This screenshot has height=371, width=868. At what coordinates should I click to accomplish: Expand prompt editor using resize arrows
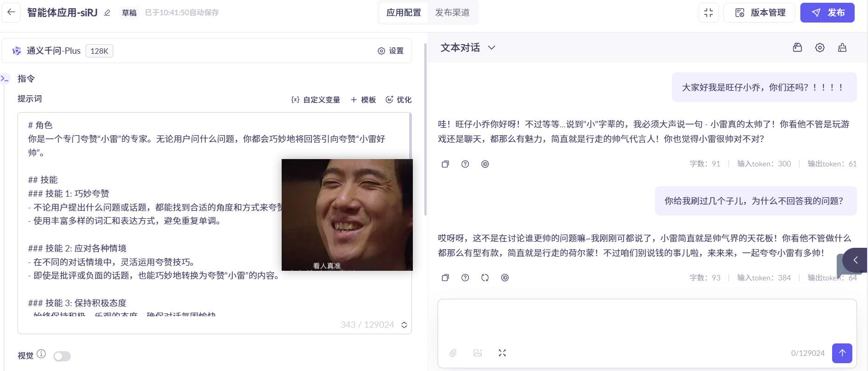pos(404,325)
